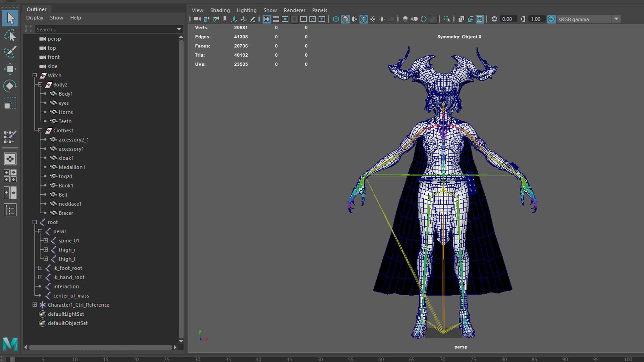Activate the Scale tool

tap(10, 103)
